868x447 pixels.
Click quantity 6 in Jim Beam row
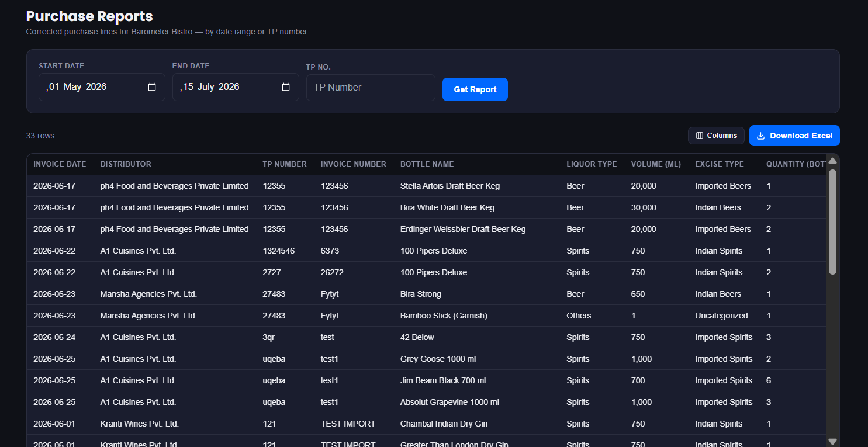click(769, 380)
